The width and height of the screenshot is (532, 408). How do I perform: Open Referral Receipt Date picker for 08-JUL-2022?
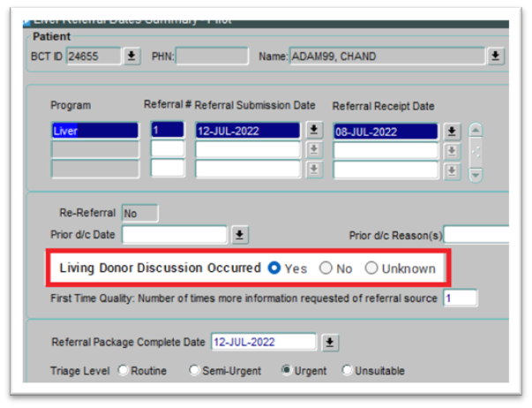[x=452, y=132]
